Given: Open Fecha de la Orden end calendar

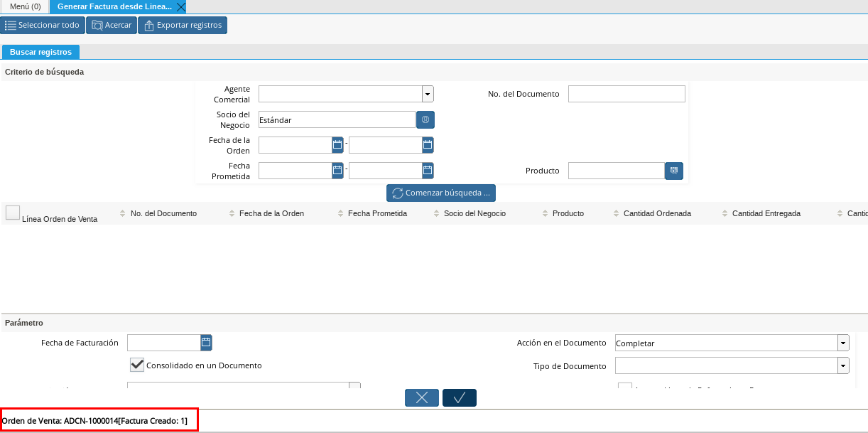Looking at the screenshot, I should tap(428, 145).
